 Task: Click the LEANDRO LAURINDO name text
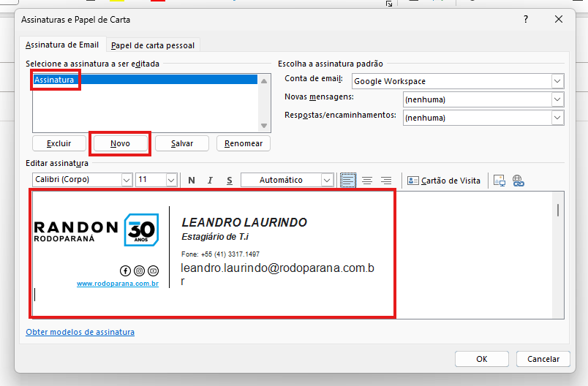click(244, 222)
